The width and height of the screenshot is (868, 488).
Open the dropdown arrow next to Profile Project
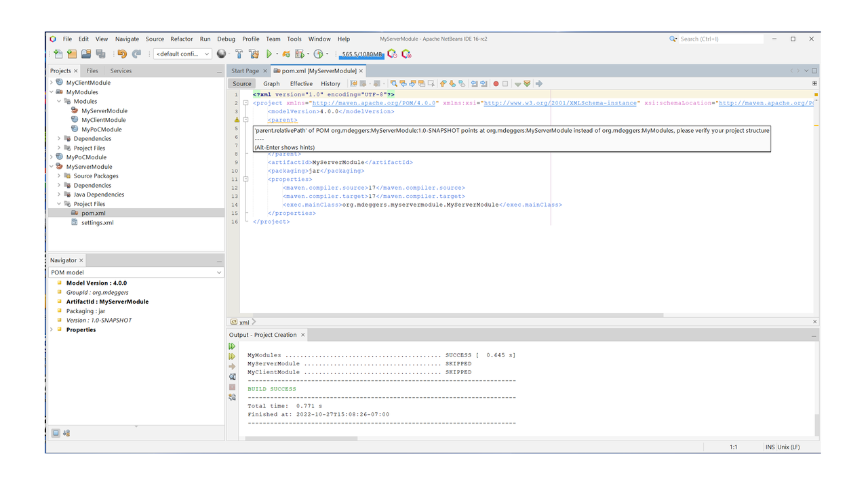tap(327, 54)
